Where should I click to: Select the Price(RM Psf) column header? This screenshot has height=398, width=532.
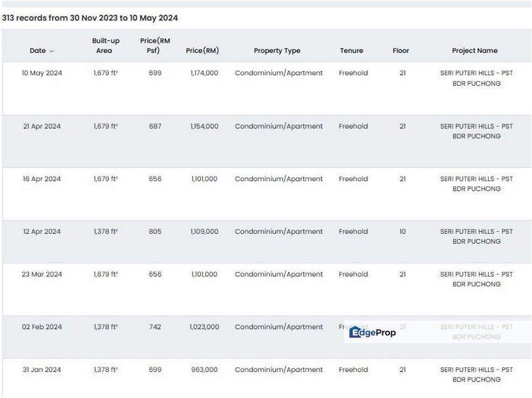(x=155, y=45)
